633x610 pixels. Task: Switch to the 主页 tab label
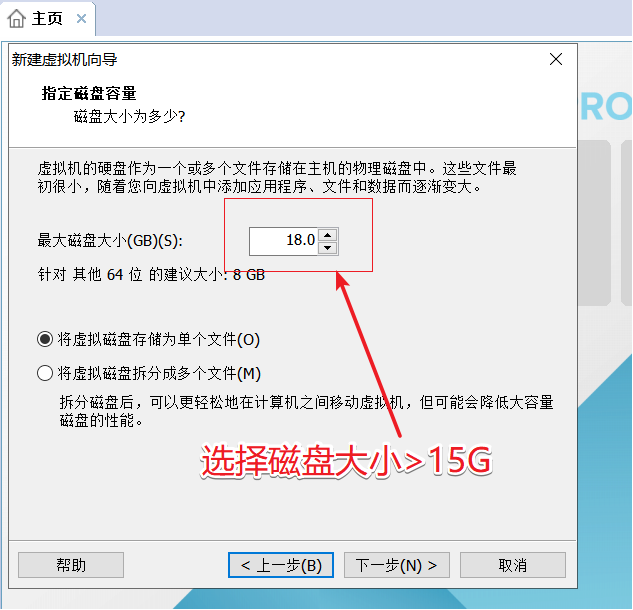[x=47, y=19]
